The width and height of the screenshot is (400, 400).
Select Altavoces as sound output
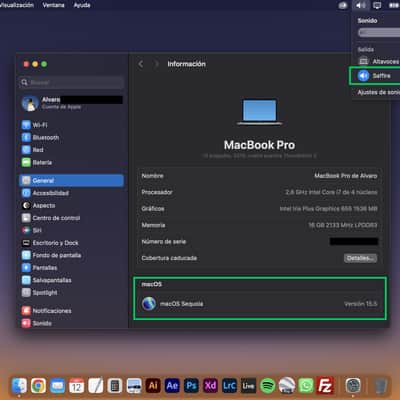[379, 61]
